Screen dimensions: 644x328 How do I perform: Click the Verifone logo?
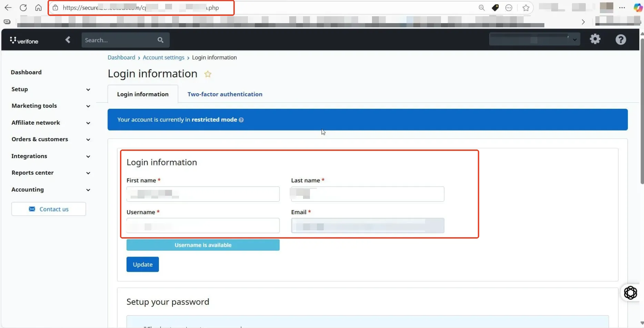[x=24, y=40]
